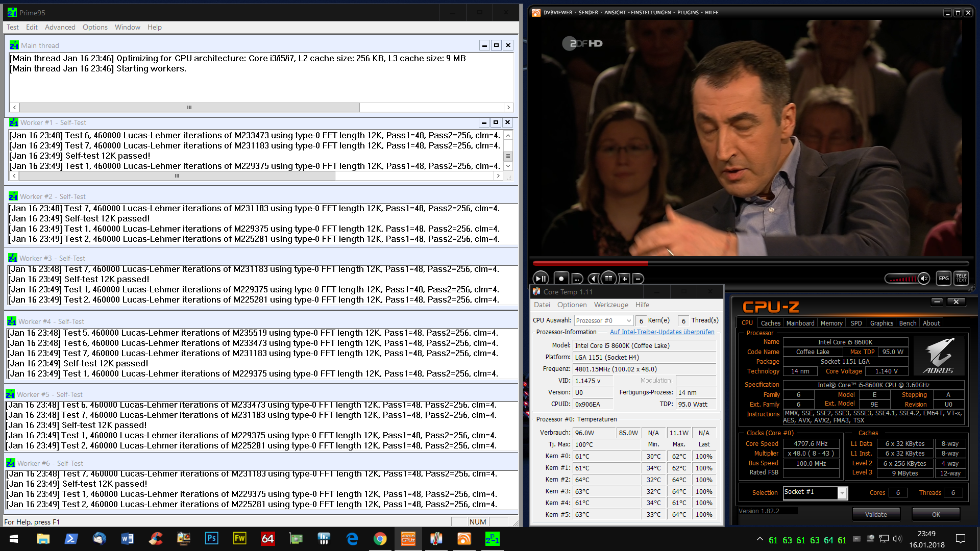Open Google Chrome from the taskbar
Screen dimensions: 980x551
380,539
